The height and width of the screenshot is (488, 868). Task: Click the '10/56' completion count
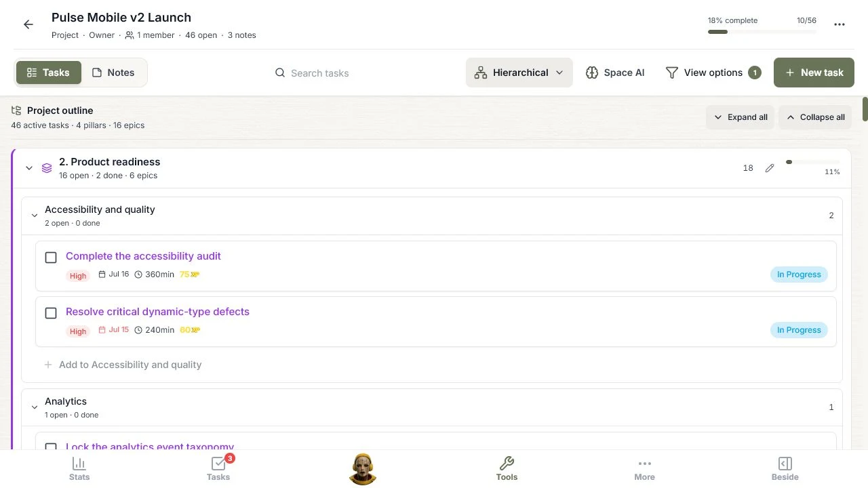click(806, 20)
